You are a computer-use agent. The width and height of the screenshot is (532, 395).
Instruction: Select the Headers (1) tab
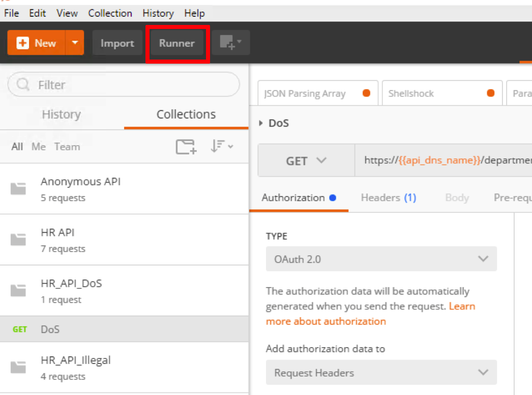coord(389,197)
